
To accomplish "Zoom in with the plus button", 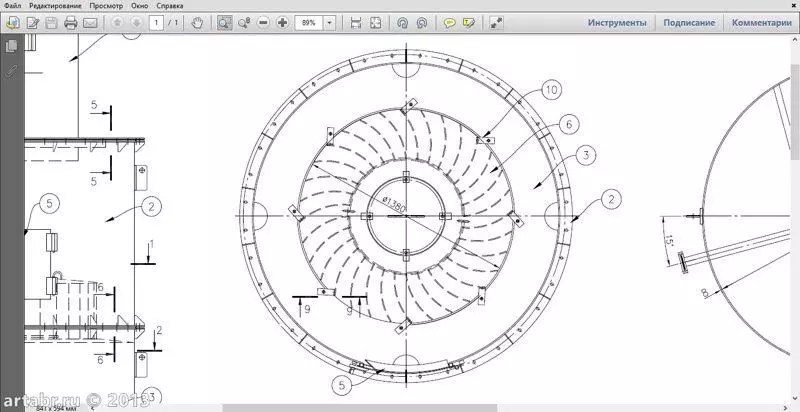I will tap(283, 23).
